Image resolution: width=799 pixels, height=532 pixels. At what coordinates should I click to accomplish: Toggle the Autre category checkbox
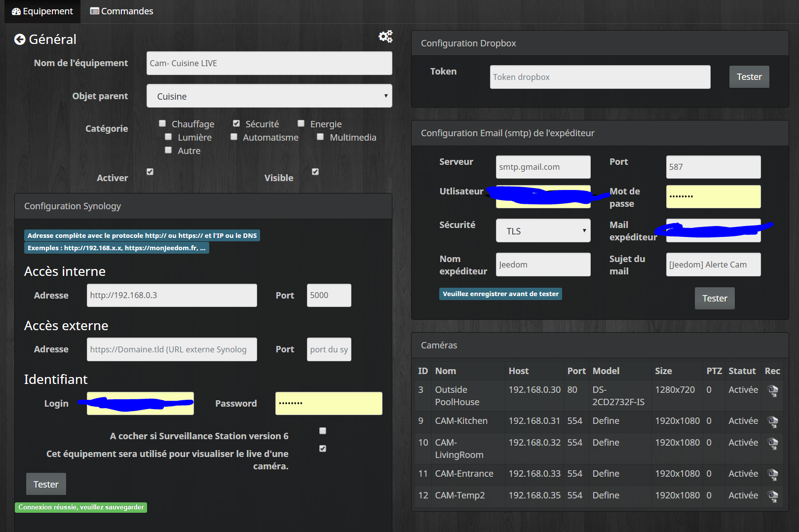click(x=168, y=150)
